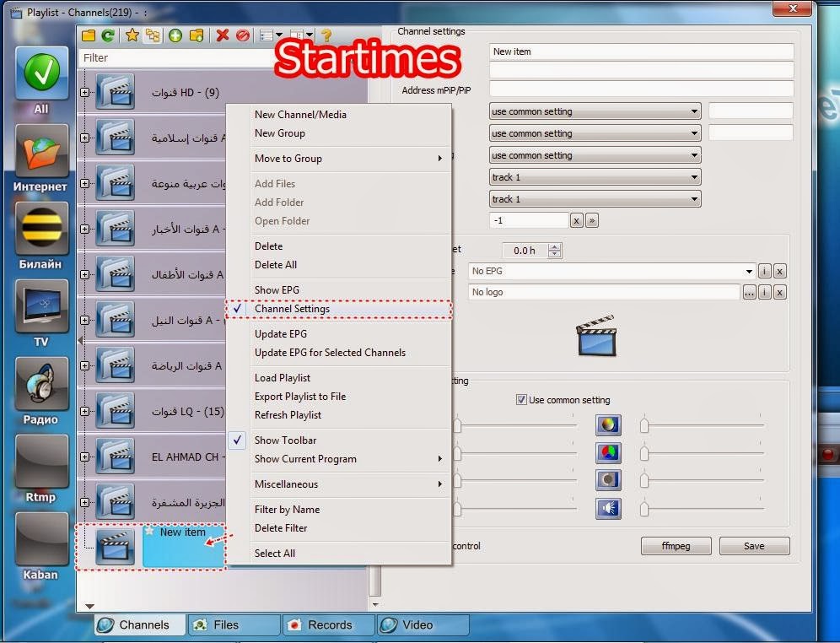Click the » button beside the -1 field
Screen dimensions: 840x643
(x=592, y=220)
